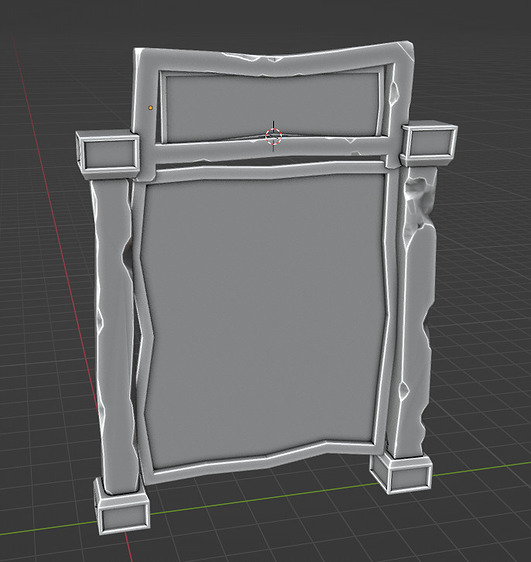The height and width of the screenshot is (562, 531).
Task: Click the crossbar below the upper panel
Action: pyautogui.click(x=271, y=151)
